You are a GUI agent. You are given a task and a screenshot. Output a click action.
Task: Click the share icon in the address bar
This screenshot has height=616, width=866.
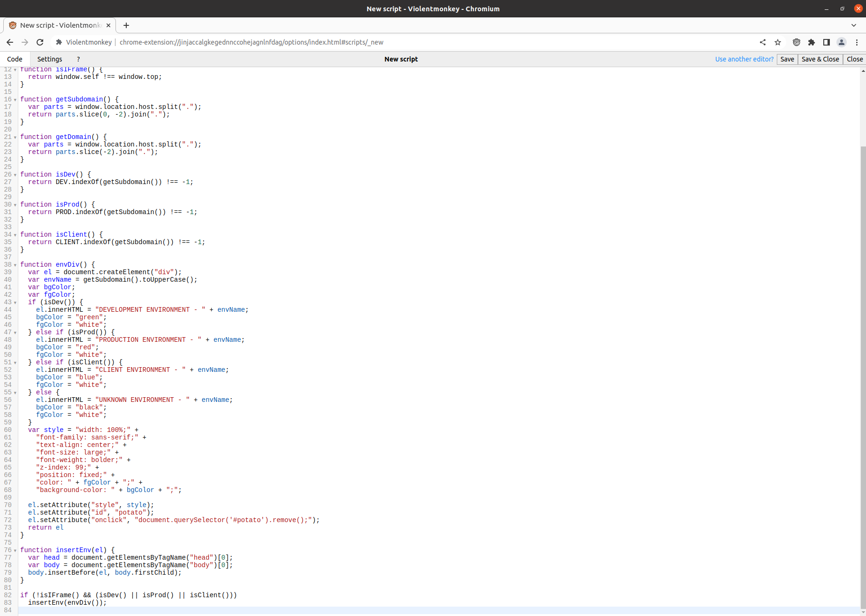[762, 42]
